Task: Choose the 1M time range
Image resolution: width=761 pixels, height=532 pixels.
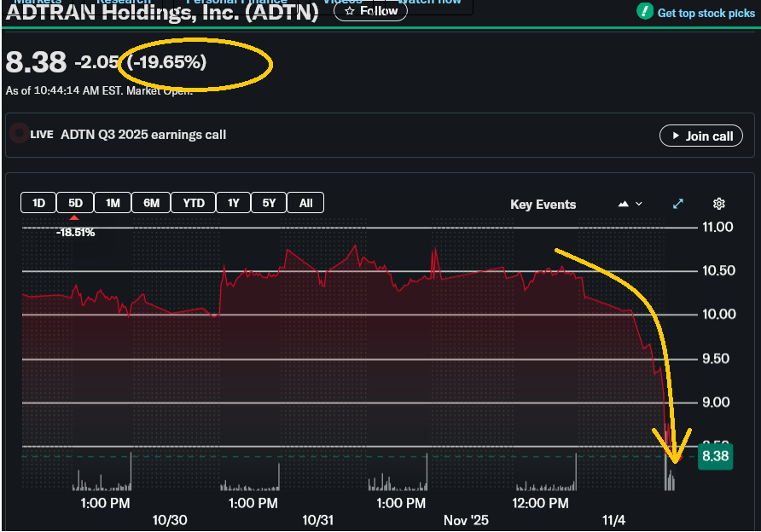Action: click(x=112, y=203)
